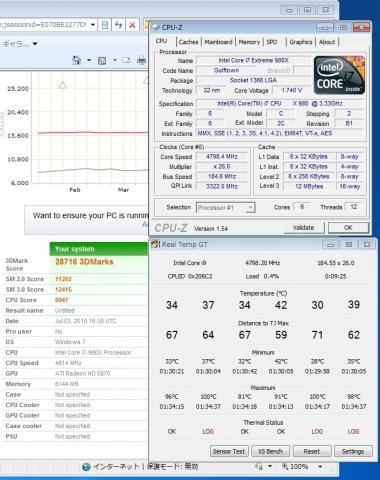Switch to the CPU tab in CPU-Z
Screen dimensions: 380x480
click(161, 41)
